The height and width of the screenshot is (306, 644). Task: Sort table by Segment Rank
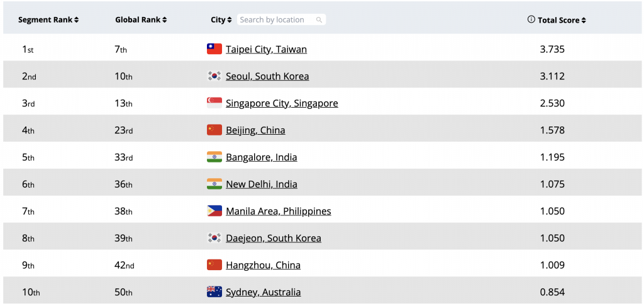coord(48,20)
